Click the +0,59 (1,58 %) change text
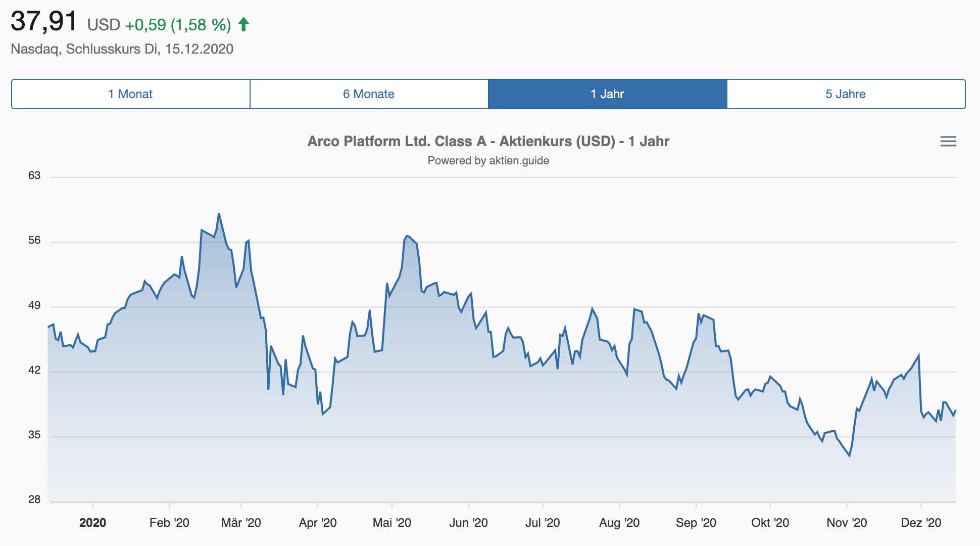This screenshot has height=546, width=980. click(178, 25)
